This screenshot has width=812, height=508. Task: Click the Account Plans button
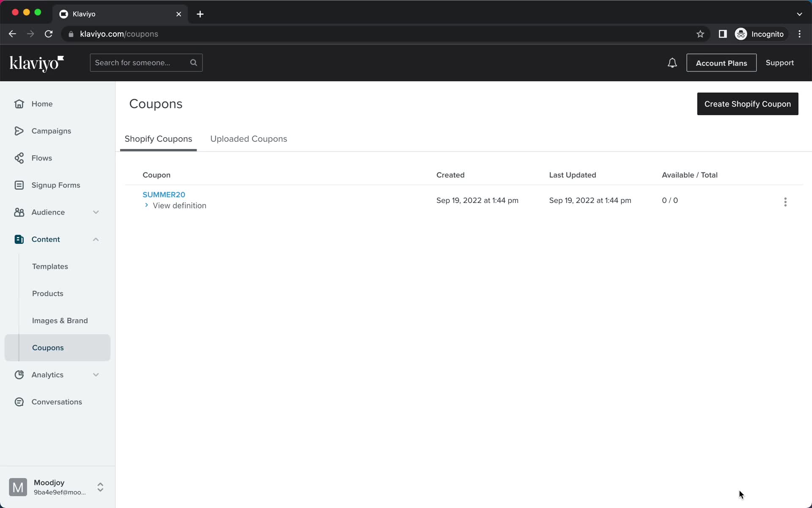click(721, 63)
